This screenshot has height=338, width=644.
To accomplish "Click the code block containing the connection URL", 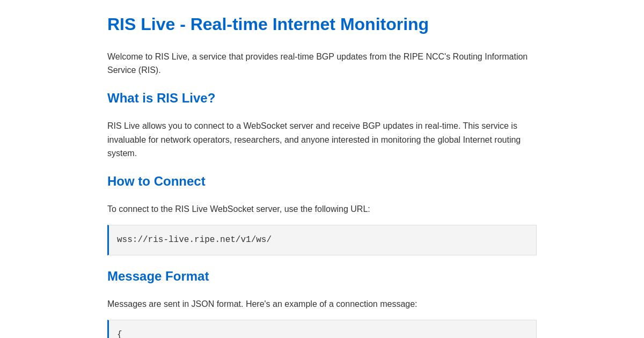I will [x=322, y=240].
